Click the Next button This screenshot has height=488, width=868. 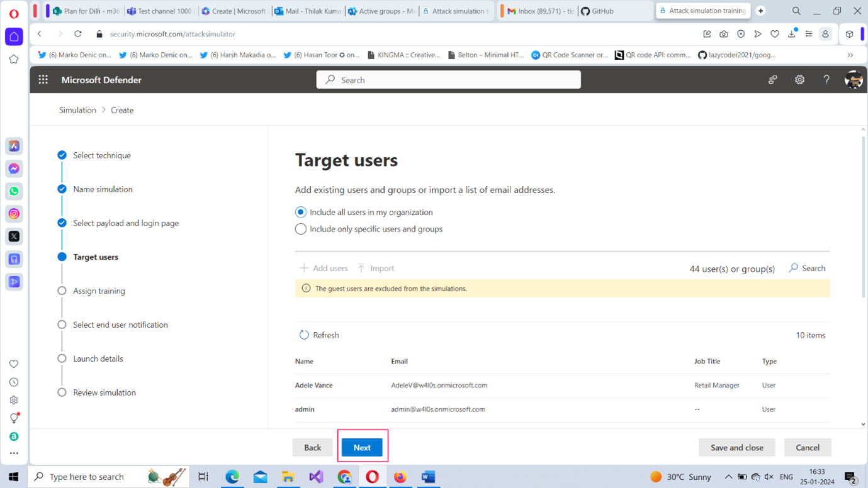click(362, 448)
